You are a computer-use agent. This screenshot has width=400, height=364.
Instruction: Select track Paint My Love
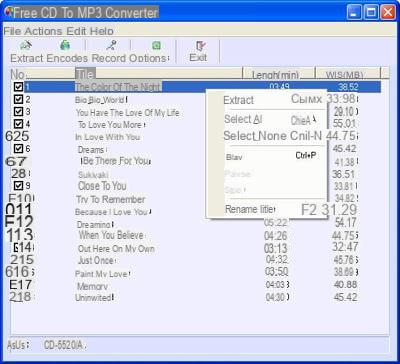click(102, 274)
